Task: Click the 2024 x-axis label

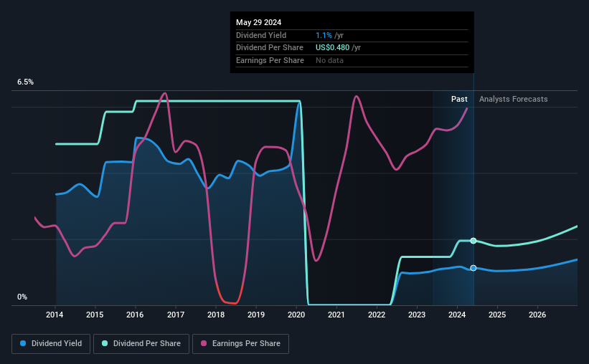Action: coord(457,315)
